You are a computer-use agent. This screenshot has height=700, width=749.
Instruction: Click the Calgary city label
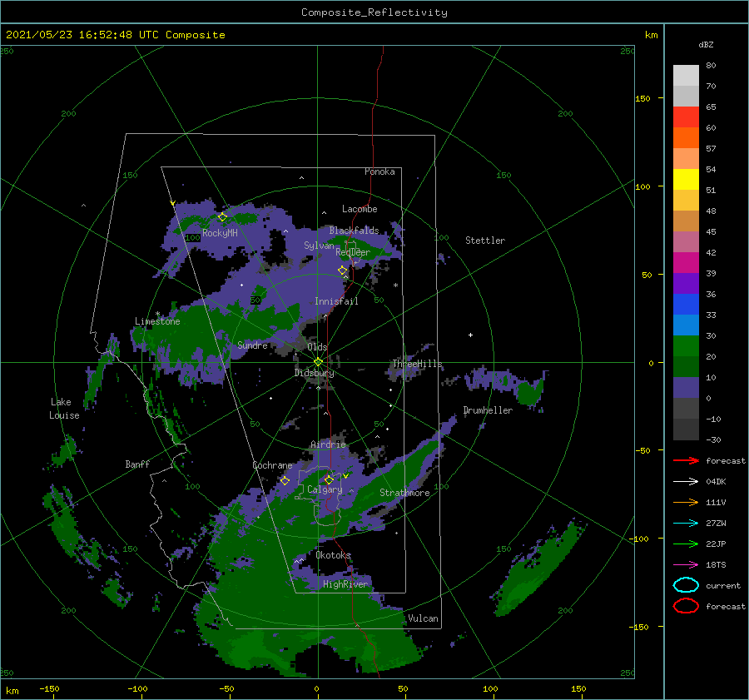[x=325, y=489]
